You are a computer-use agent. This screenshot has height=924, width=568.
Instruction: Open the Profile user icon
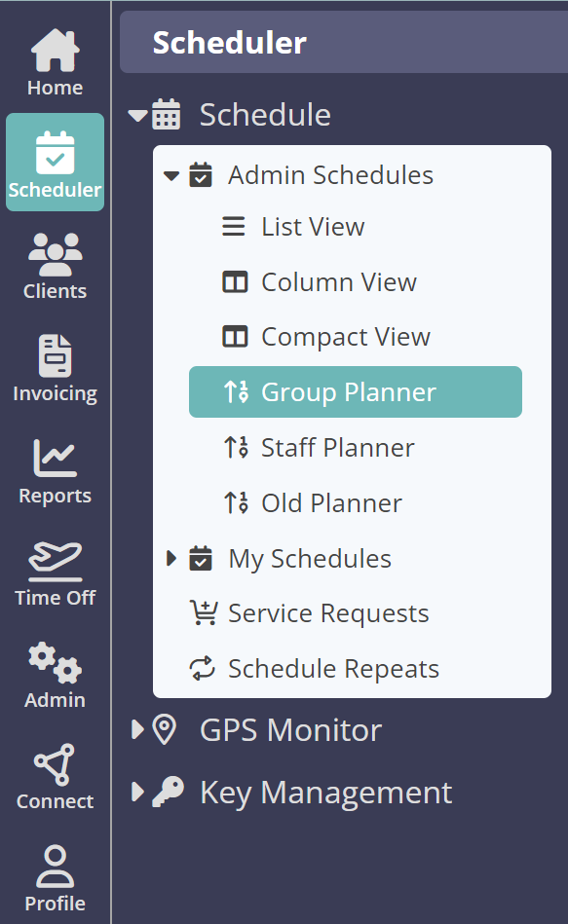click(x=55, y=867)
